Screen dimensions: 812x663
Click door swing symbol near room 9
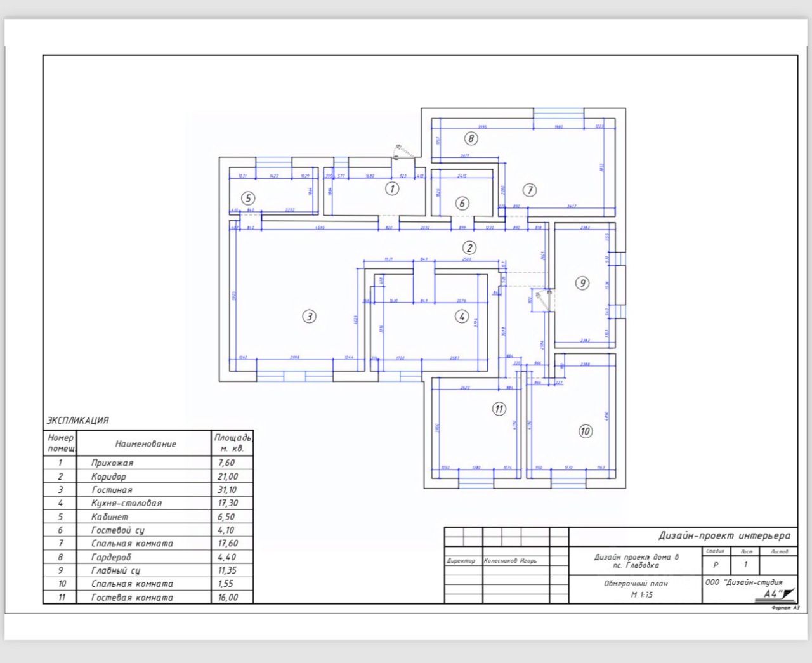coord(542,299)
